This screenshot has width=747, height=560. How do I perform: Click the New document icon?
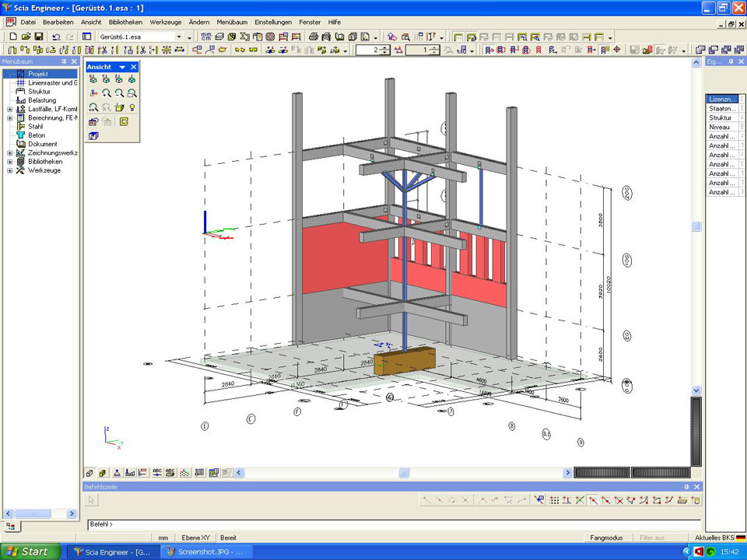(x=12, y=37)
